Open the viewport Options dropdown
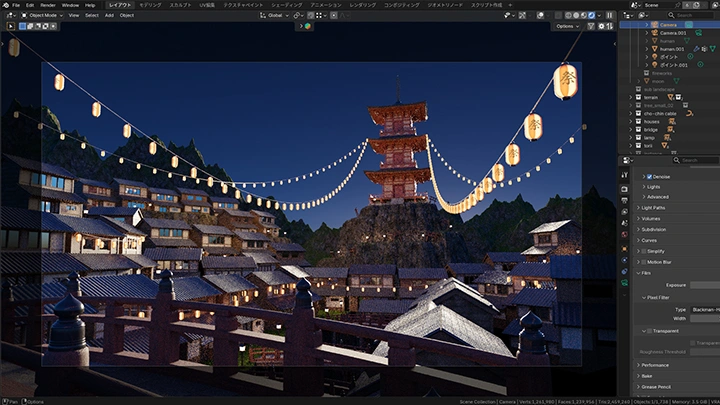Screen dimensions: 720x405 (x=567, y=26)
